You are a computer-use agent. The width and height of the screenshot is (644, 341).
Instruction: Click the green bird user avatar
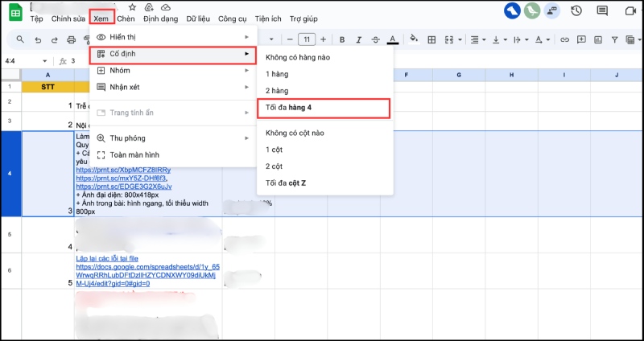(x=532, y=10)
